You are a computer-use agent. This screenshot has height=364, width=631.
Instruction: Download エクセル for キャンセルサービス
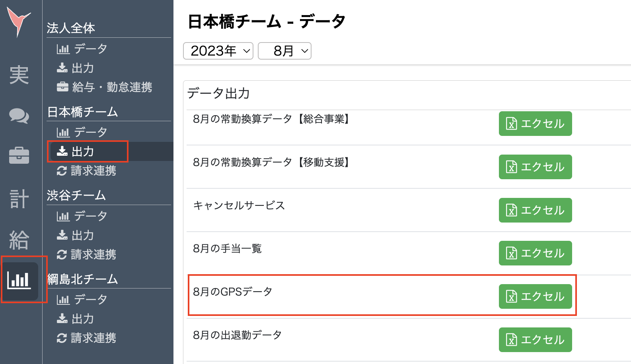tap(535, 210)
